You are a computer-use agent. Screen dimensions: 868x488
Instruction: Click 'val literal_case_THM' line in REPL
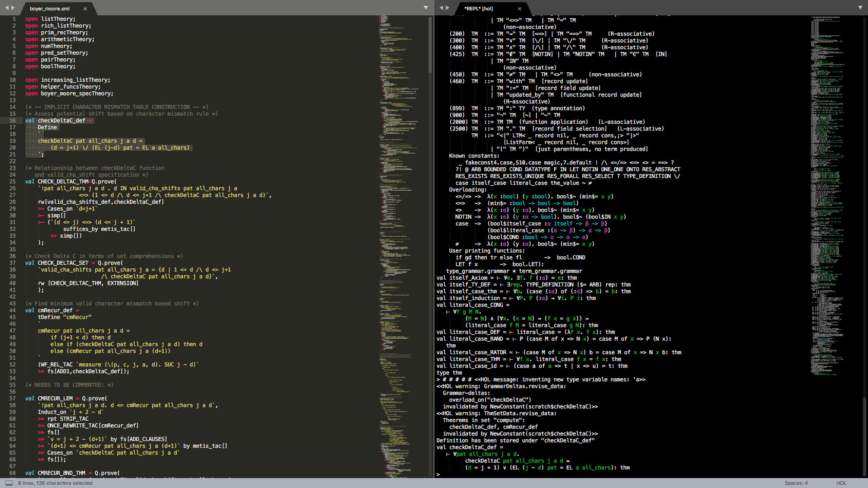pos(529,359)
